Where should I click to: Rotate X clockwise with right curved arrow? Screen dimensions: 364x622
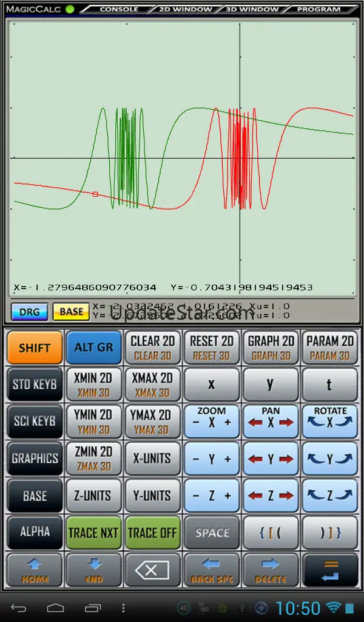(x=344, y=422)
